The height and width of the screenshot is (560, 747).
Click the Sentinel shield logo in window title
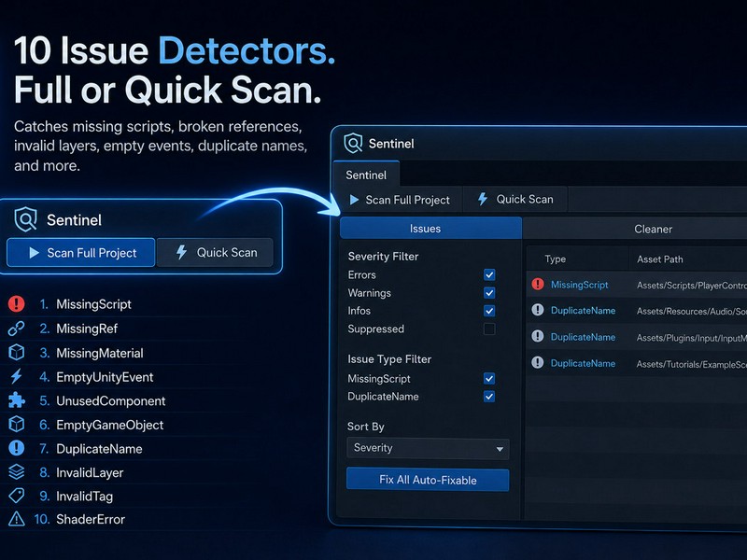353,144
